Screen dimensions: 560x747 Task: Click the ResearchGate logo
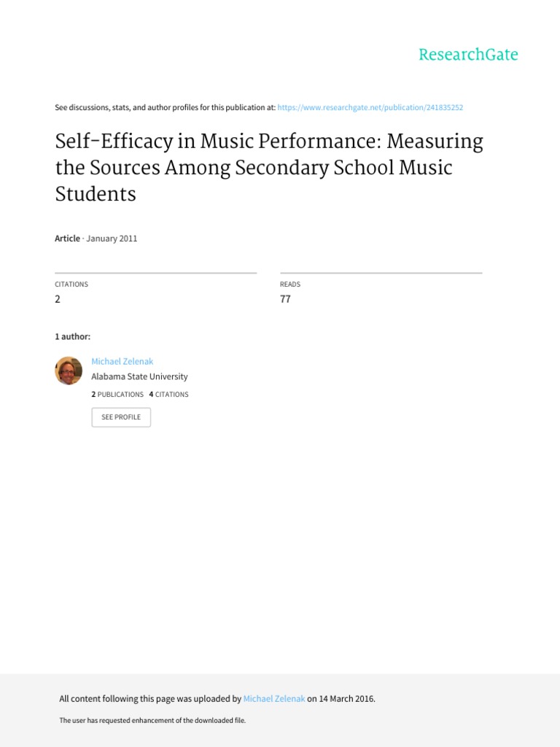pos(468,55)
